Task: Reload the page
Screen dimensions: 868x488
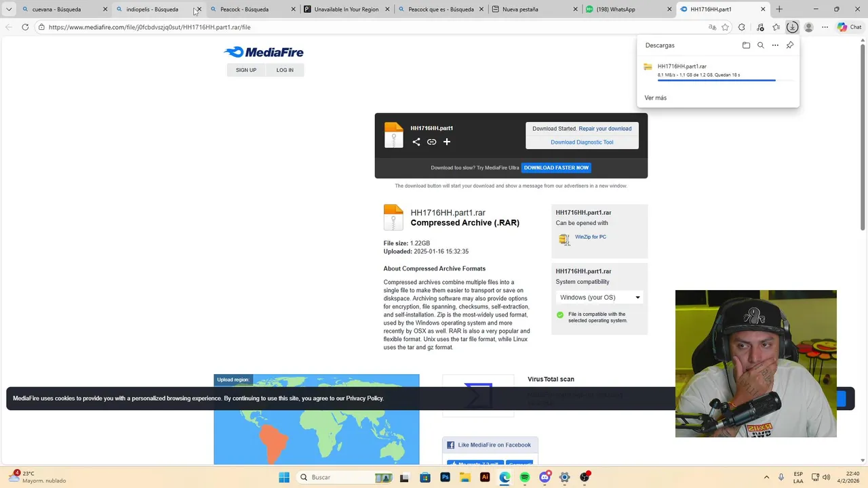Action: pyautogui.click(x=25, y=27)
